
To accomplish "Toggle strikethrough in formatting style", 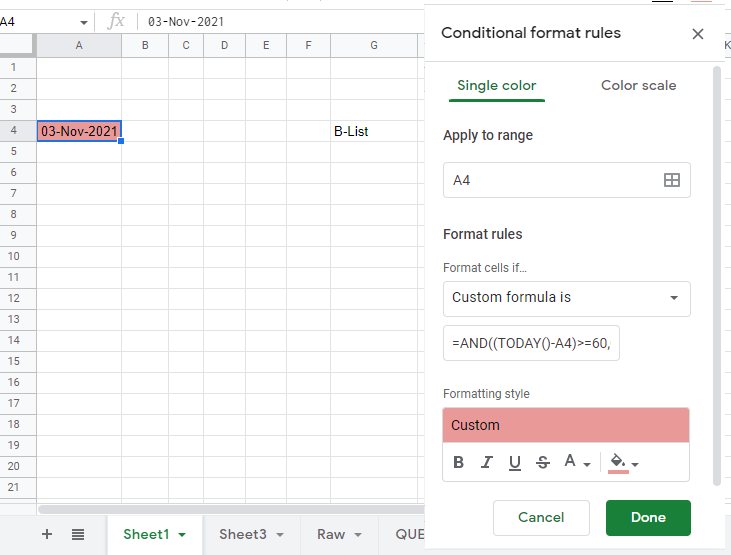I will 543,462.
